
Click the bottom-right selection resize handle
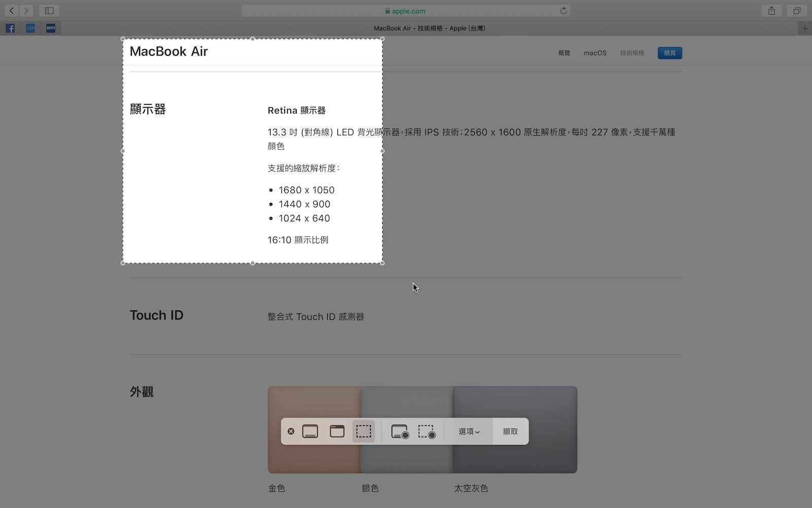click(x=382, y=263)
